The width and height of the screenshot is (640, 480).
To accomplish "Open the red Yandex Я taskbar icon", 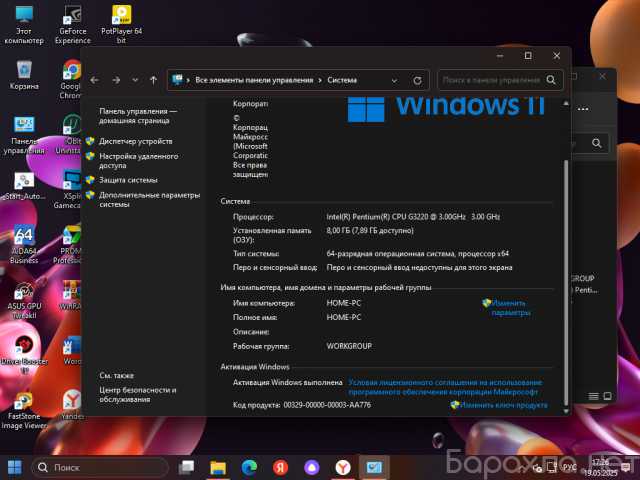I will coord(280,467).
